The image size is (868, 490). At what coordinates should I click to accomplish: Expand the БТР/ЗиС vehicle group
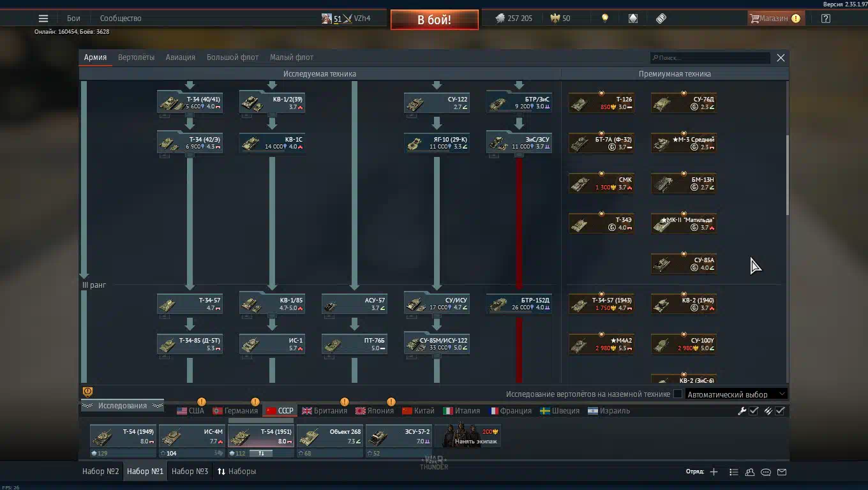519,102
